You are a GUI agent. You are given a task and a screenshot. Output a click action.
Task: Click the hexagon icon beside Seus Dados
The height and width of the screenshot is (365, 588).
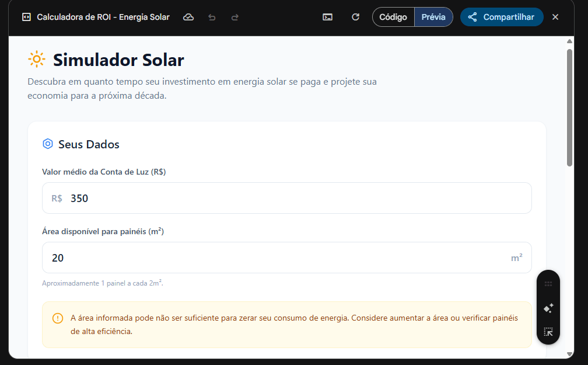48,144
